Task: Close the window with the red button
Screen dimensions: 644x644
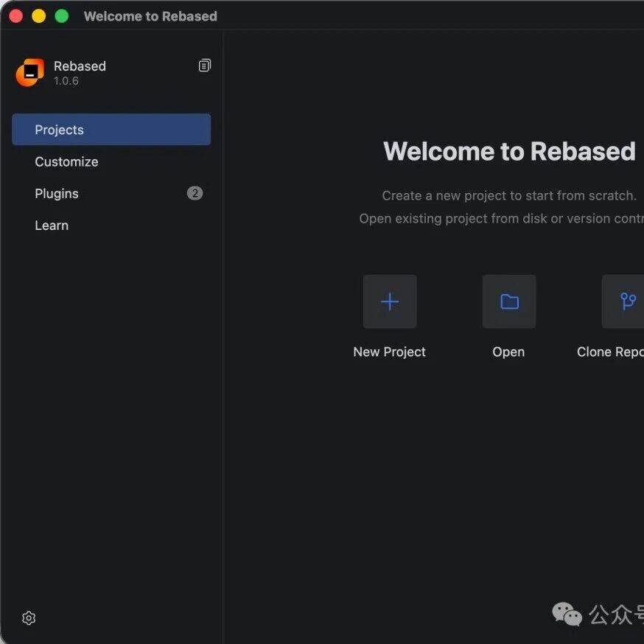Action: (15, 16)
